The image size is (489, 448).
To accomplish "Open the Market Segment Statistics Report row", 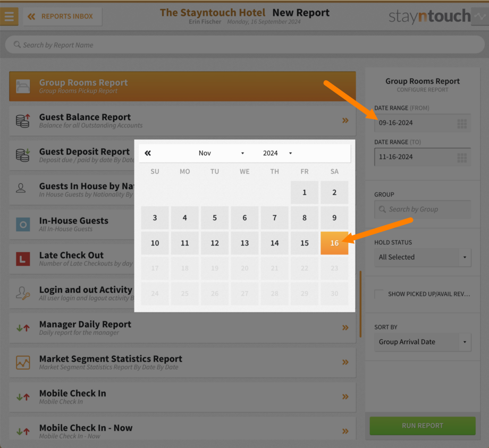I will point(182,362).
